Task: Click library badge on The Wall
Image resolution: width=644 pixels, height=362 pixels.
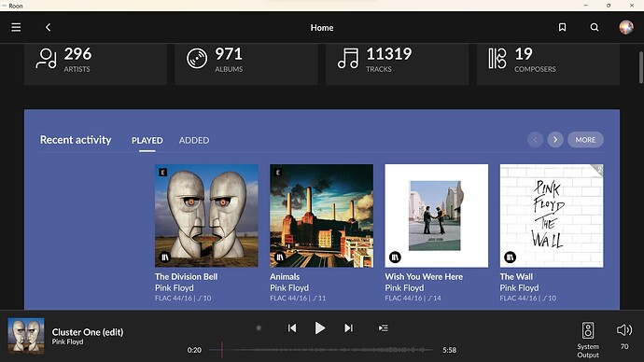Action: (510, 258)
